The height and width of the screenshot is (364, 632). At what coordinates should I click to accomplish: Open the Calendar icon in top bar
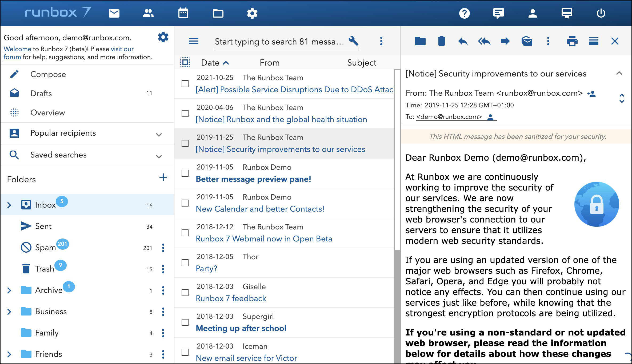183,13
